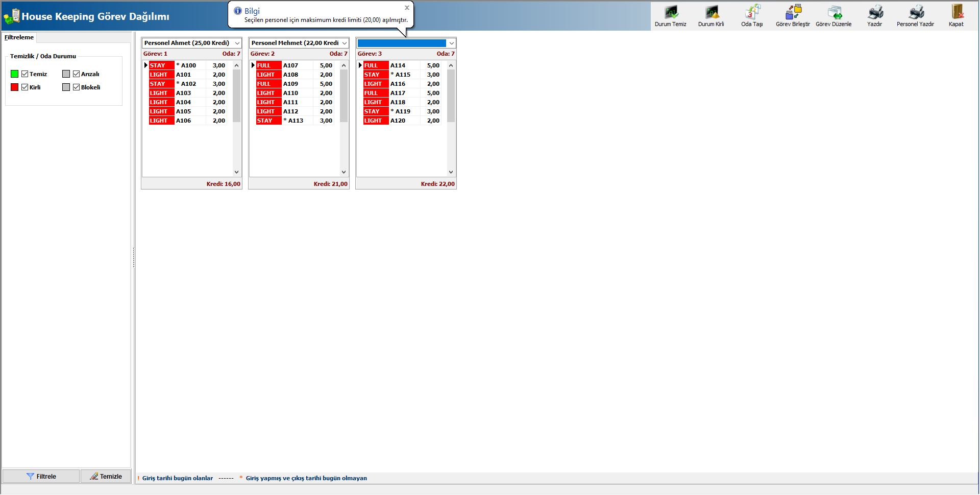Open the Personel Mehmet dropdown
This screenshot has width=980, height=495.
(x=345, y=43)
